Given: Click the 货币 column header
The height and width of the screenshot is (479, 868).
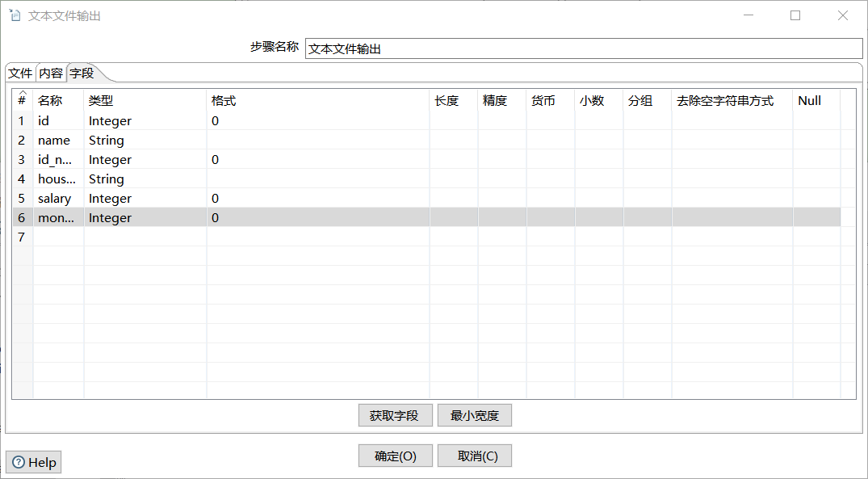Looking at the screenshot, I should tap(551, 100).
